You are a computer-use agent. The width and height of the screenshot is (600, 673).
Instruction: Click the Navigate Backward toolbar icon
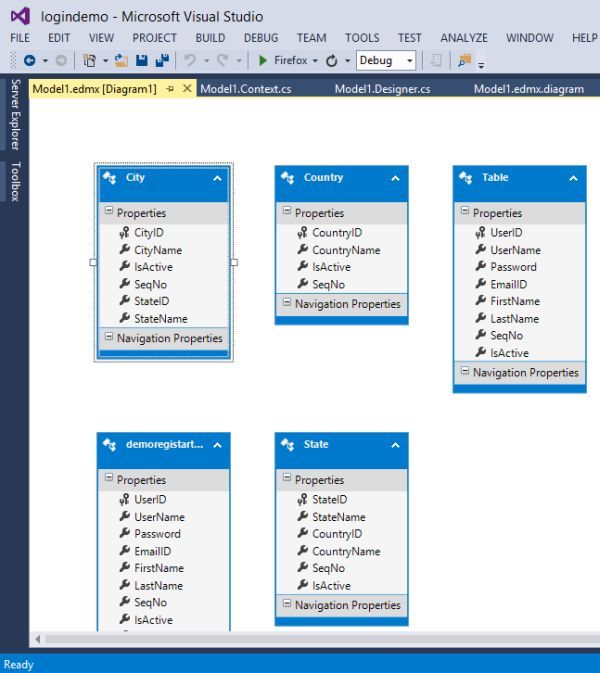coord(30,61)
